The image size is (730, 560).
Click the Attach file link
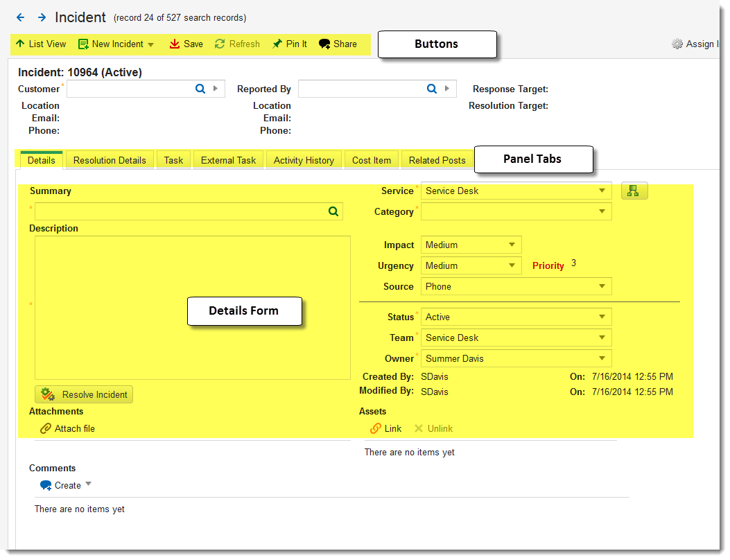(x=67, y=428)
